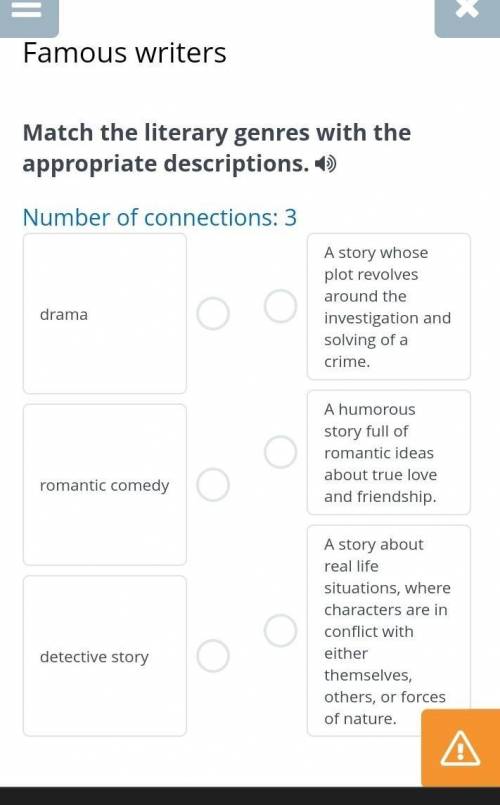Click the romantic comedy genre card

(x=105, y=485)
